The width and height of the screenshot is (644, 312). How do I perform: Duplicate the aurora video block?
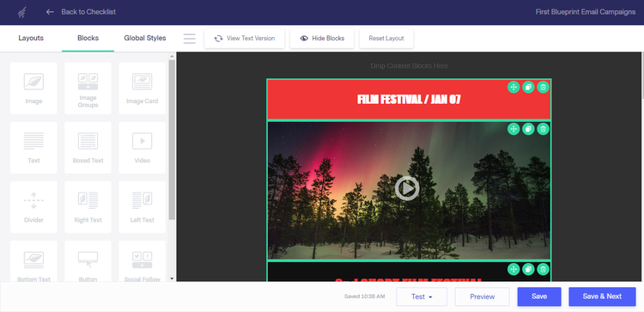[x=528, y=129]
